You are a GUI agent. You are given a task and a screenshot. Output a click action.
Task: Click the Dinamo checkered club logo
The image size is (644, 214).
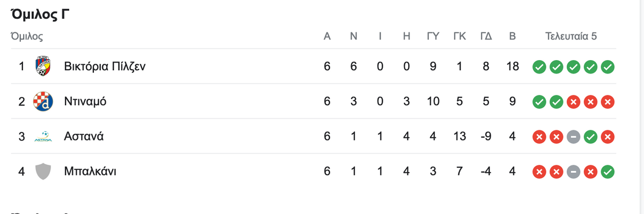click(43, 101)
